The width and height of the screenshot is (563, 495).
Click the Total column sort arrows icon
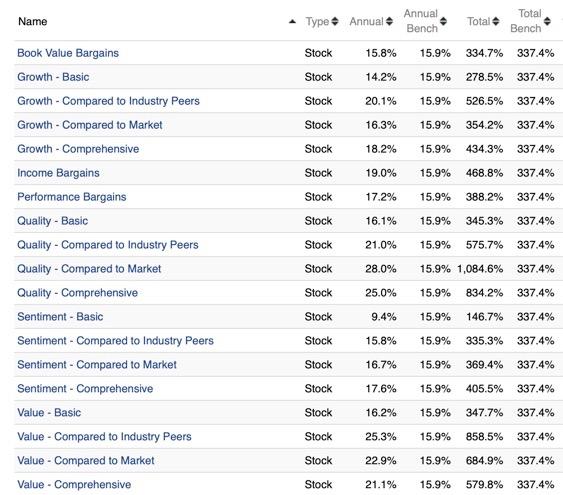[495, 22]
